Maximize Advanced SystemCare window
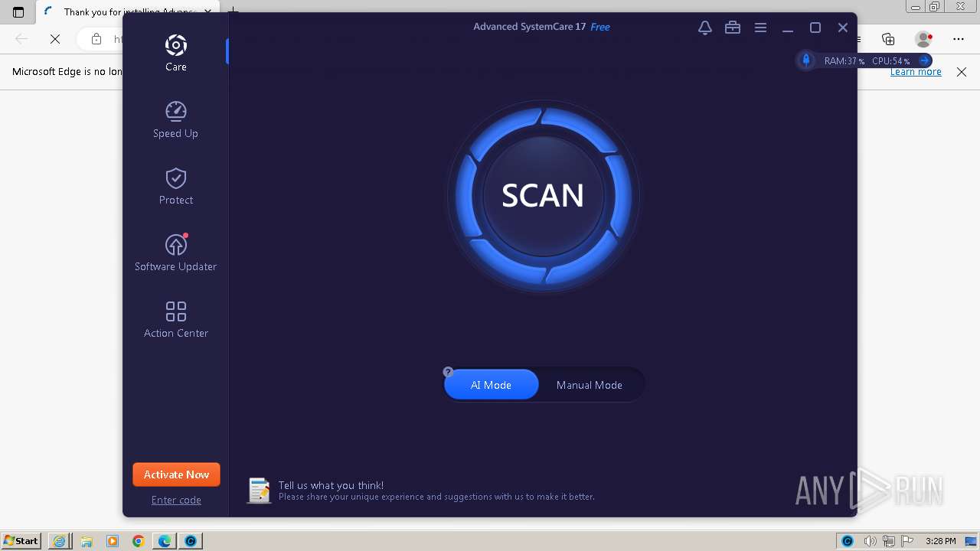 tap(815, 28)
